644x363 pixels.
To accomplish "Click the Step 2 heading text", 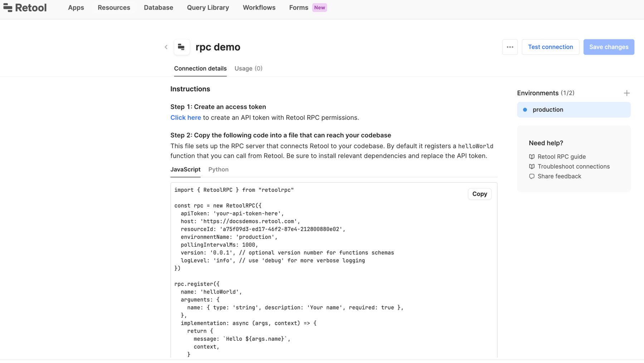I will [280, 135].
